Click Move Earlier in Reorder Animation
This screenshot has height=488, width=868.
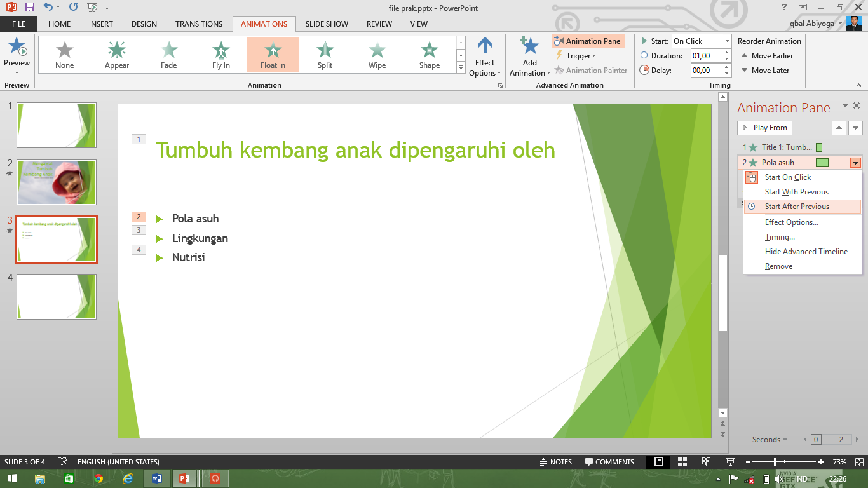767,55
